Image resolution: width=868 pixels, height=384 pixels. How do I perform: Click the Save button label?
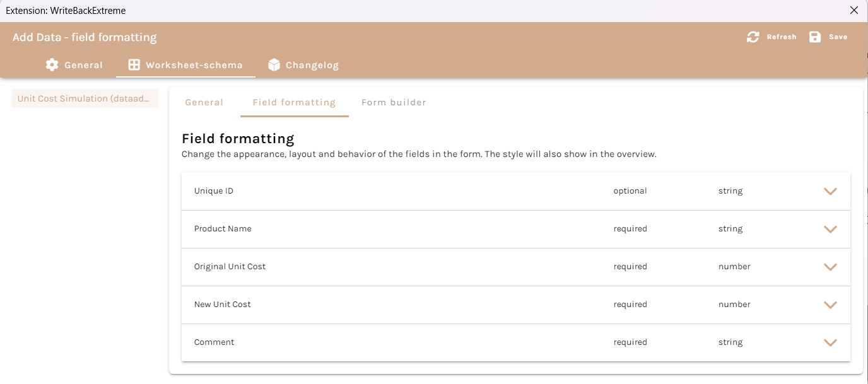(838, 37)
